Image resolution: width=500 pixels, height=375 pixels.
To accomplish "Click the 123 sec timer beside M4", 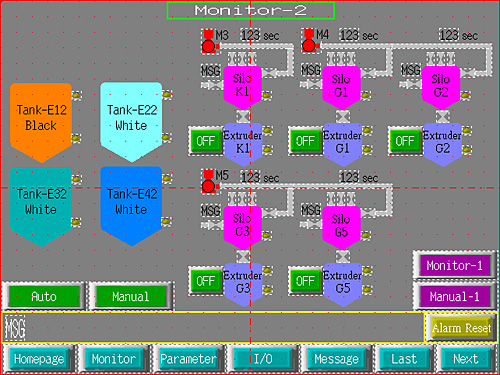I will point(359,35).
